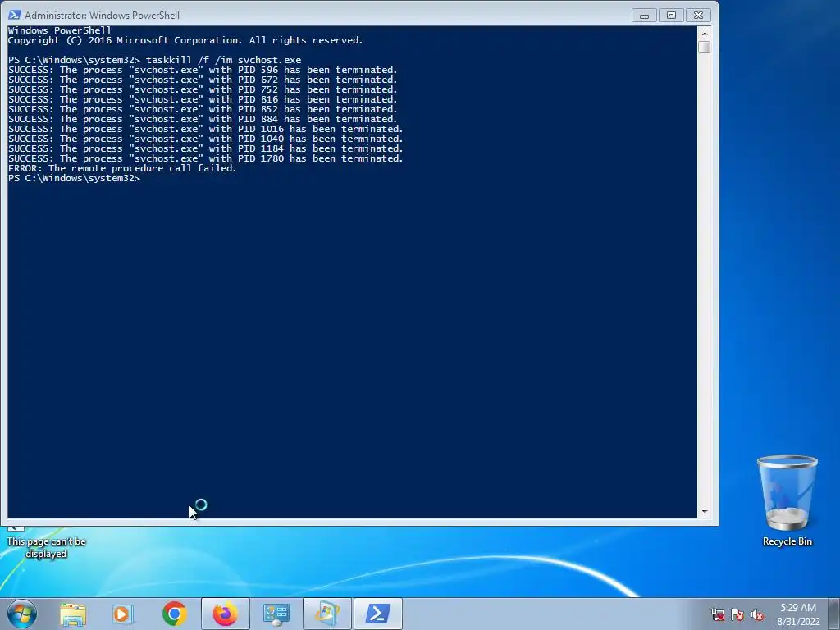Open the Windows Start menu orb
The height and width of the screenshot is (630, 840).
(x=22, y=614)
